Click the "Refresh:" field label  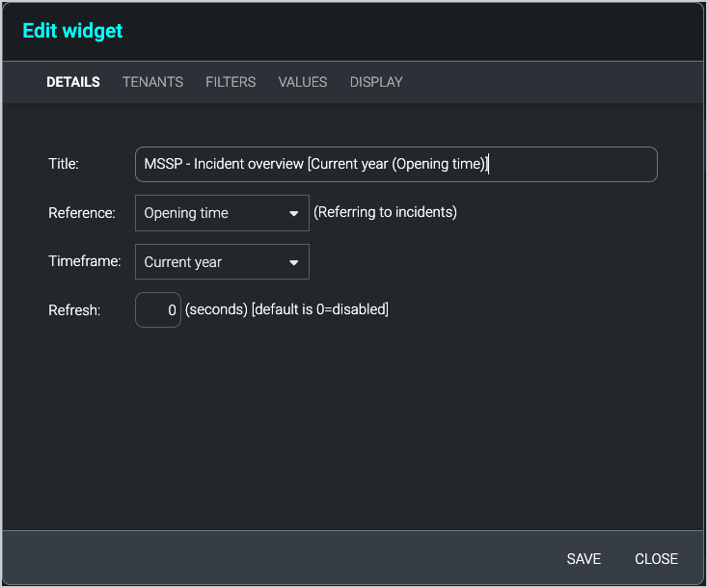click(x=74, y=310)
